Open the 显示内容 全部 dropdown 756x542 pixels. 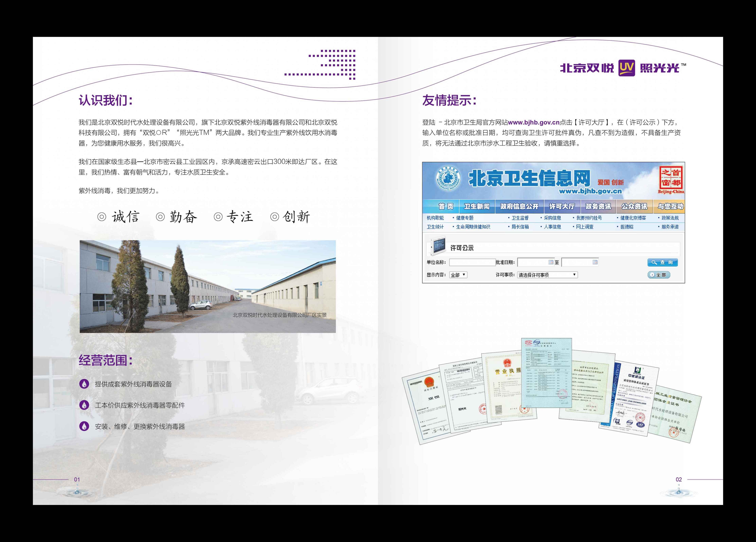click(x=458, y=275)
